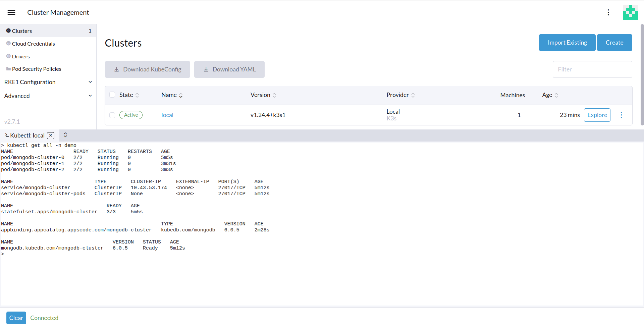Sort clusters by Age column

pyautogui.click(x=550, y=95)
